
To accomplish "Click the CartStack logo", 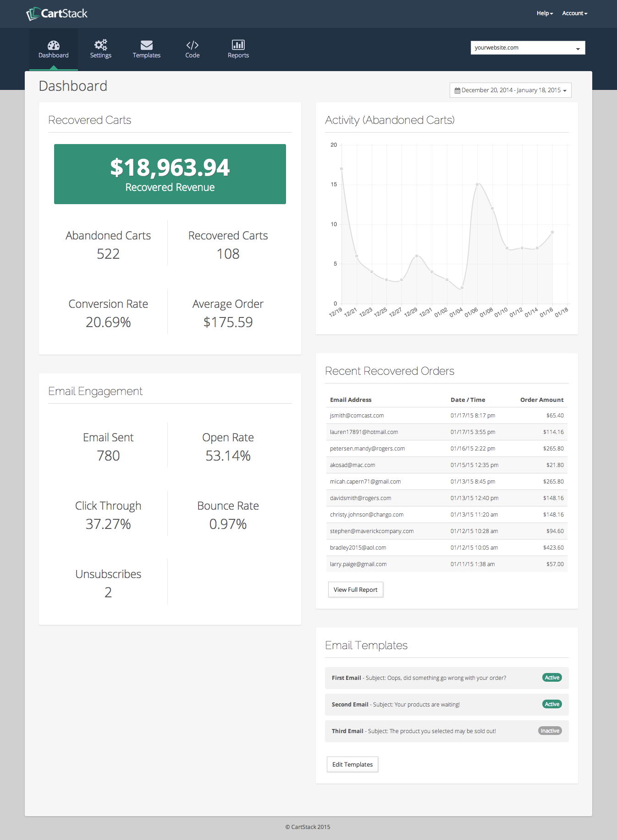I will (x=57, y=14).
